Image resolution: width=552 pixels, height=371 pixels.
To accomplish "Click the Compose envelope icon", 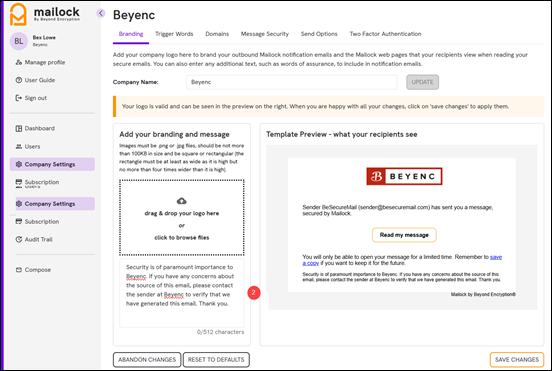I will tap(19, 270).
